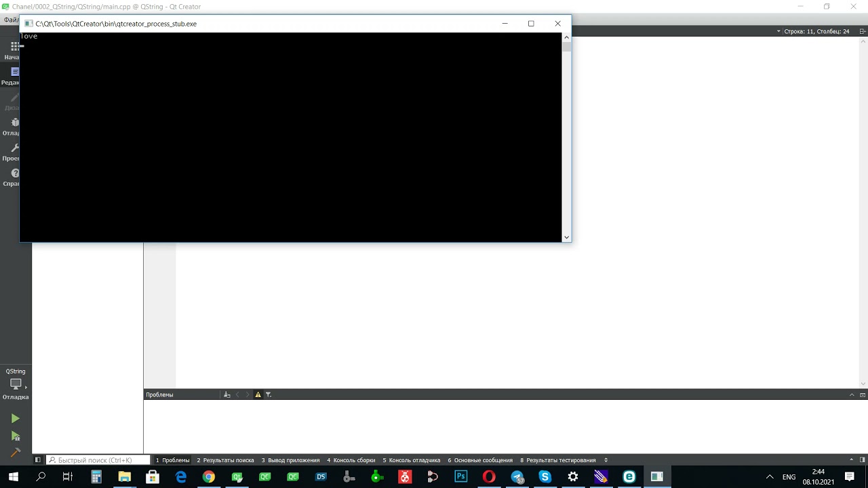Open Task View on the taskbar
The image size is (868, 488).
[x=68, y=477]
